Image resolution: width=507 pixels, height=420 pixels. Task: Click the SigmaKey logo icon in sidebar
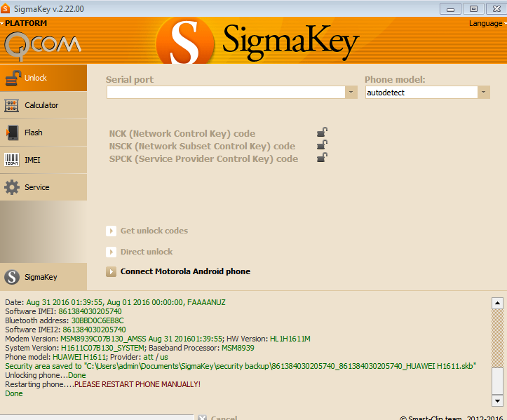pos(12,277)
